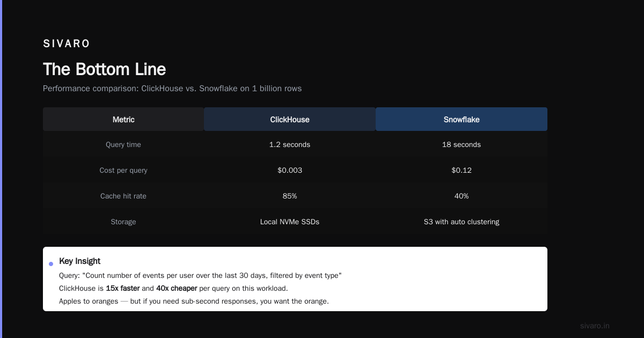Viewport: 644px width, 338px height.
Task: Select the ClickHouse column header
Action: coord(290,119)
